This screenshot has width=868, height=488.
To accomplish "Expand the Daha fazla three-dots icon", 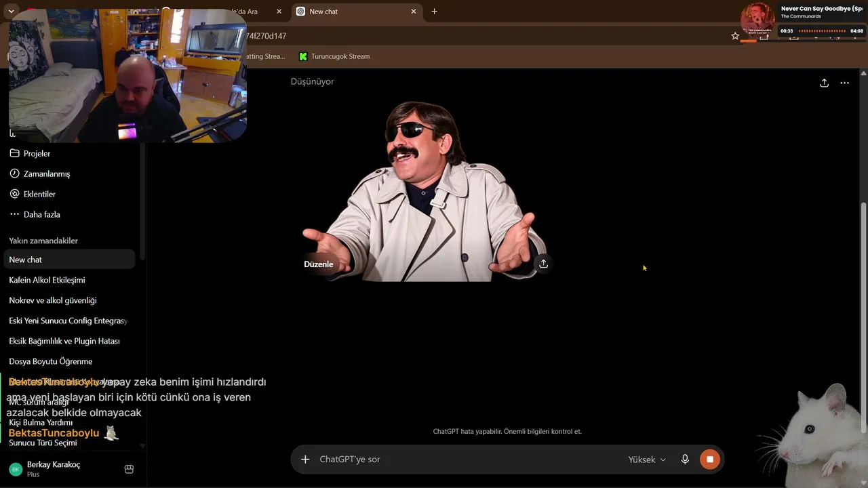I will tap(14, 214).
